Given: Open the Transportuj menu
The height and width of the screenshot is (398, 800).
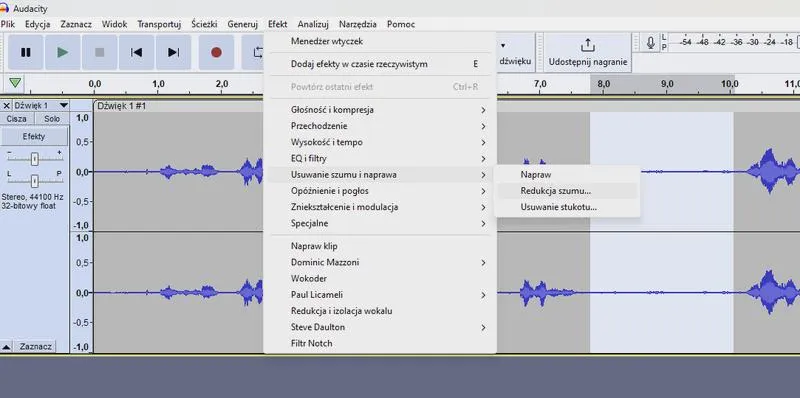Looking at the screenshot, I should (159, 24).
